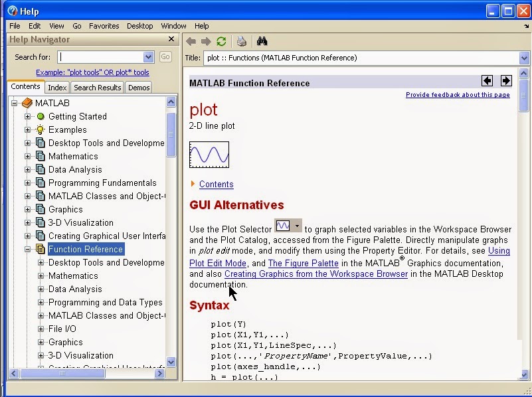Switch to the Index tab
Screen dimensions: 532x397
[57, 87]
